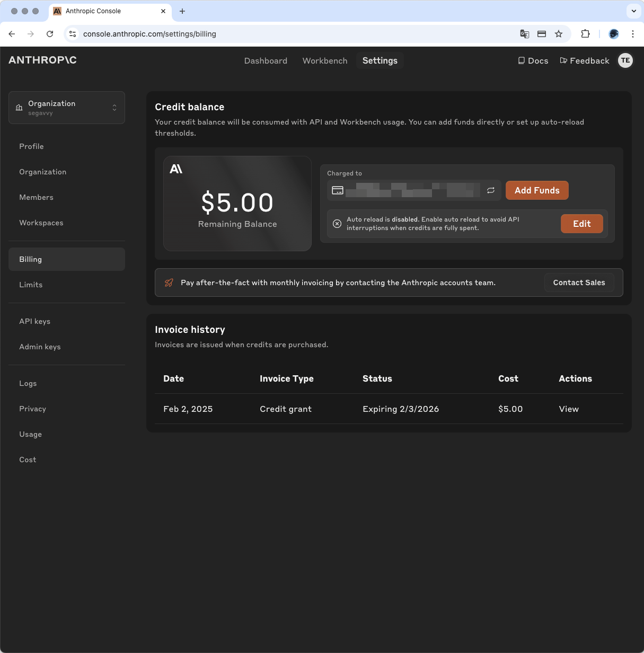This screenshot has width=644, height=653.
Task: Click the Feb 2, 2025 date cell
Action: [x=188, y=409]
